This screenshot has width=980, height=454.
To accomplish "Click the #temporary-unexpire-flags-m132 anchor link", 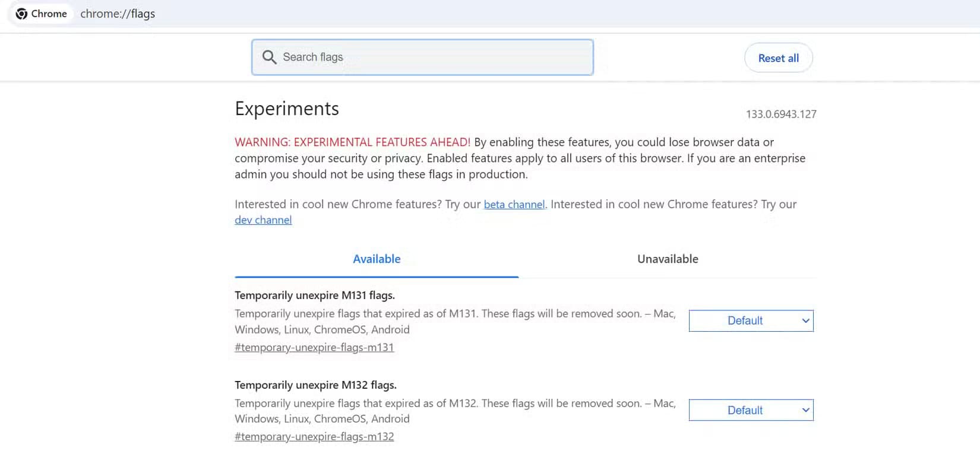I will click(314, 436).
